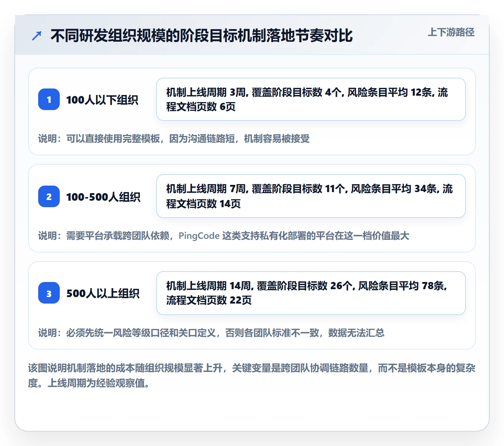Click the metrics box with 机制上线周期 7周

311,196
